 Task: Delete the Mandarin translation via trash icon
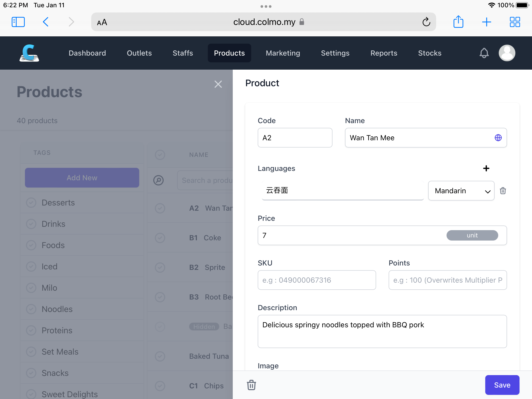[x=503, y=191]
